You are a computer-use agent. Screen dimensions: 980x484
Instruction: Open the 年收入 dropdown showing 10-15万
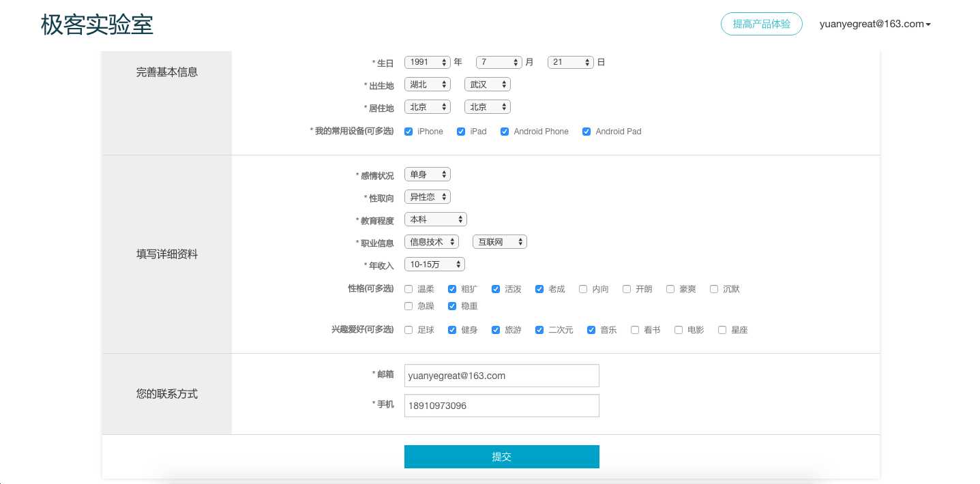click(x=435, y=264)
